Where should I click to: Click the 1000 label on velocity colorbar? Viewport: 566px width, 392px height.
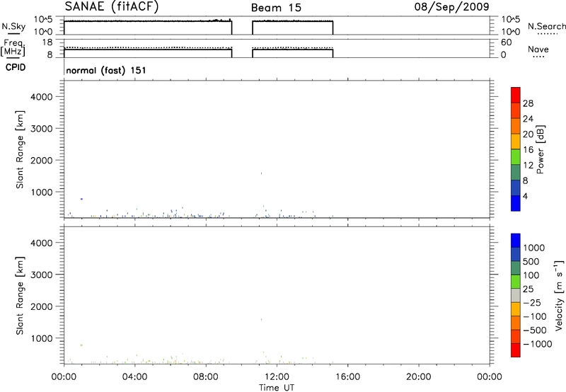click(533, 248)
